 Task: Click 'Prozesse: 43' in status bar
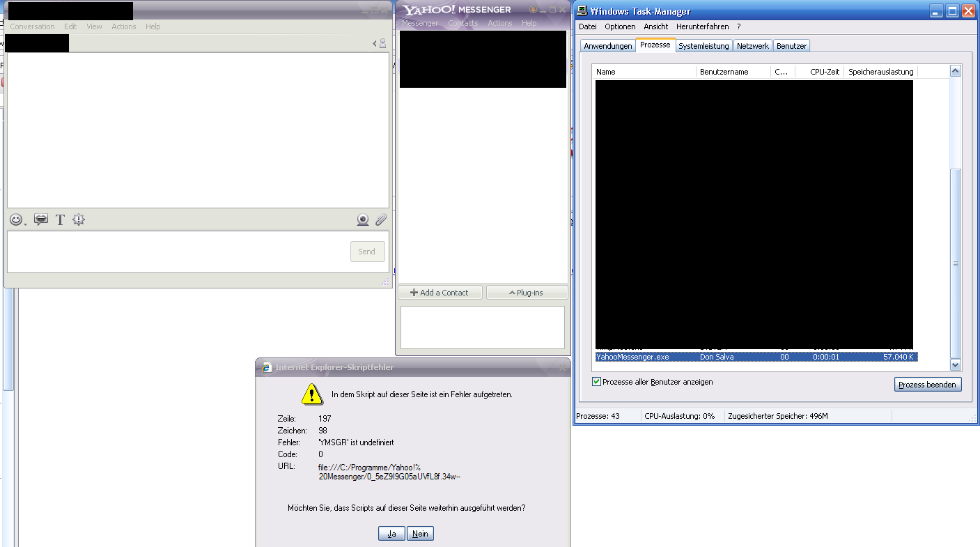pyautogui.click(x=598, y=416)
